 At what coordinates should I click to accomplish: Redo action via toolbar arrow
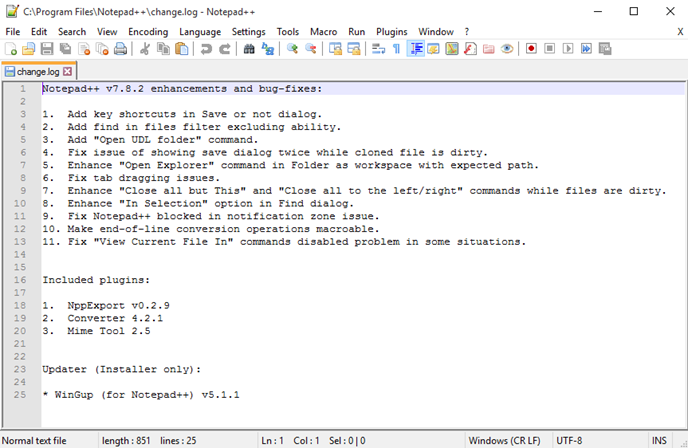224,49
